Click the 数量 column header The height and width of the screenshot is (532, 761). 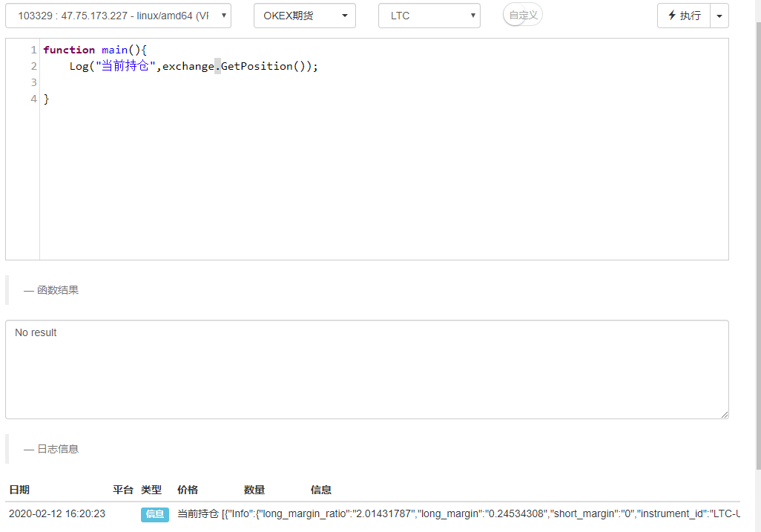click(x=254, y=490)
